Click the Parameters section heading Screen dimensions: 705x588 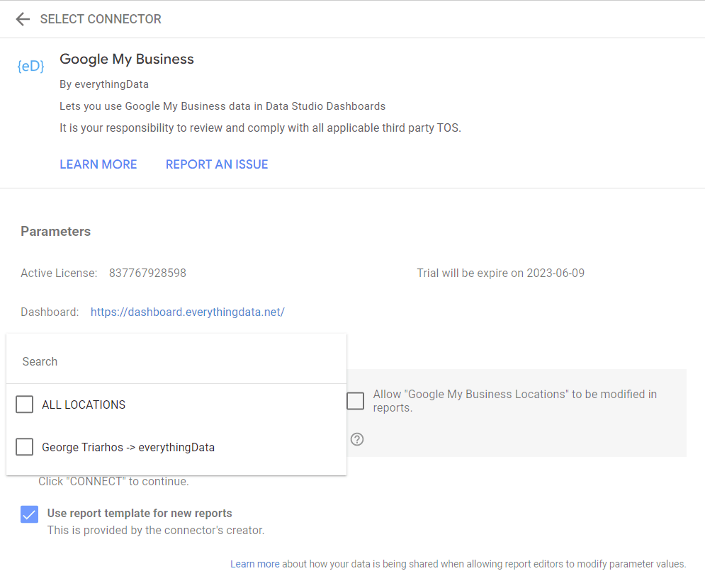[x=56, y=231]
